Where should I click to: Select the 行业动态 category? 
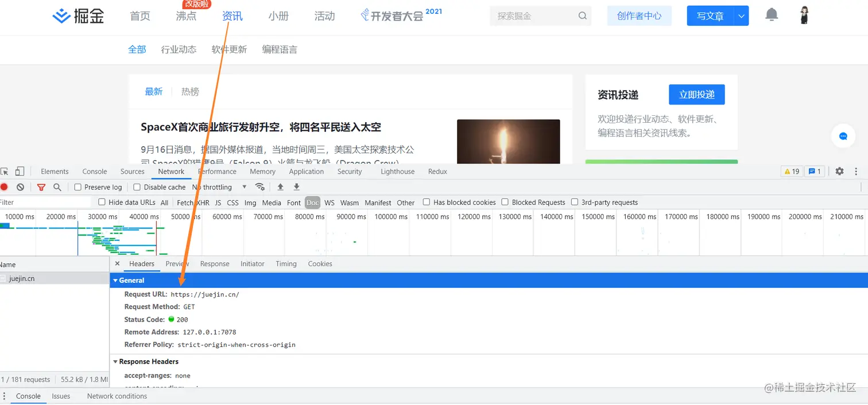[x=179, y=49]
